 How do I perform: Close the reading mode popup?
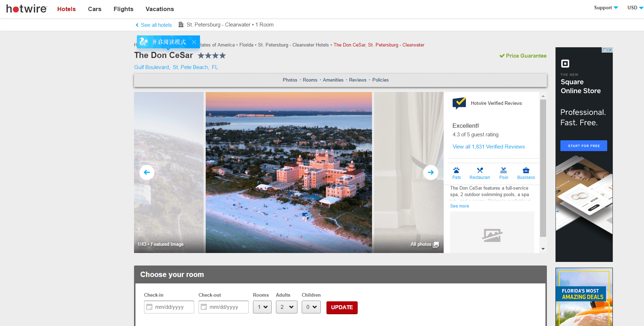(194, 42)
